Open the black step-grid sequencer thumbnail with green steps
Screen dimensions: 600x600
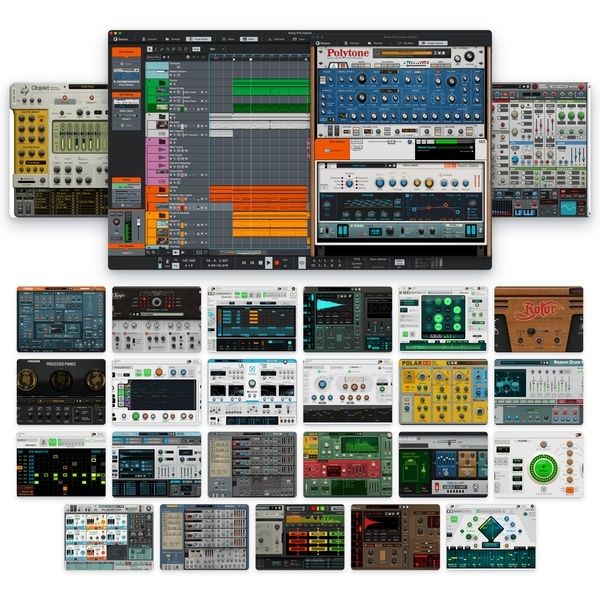pyautogui.click(x=61, y=465)
